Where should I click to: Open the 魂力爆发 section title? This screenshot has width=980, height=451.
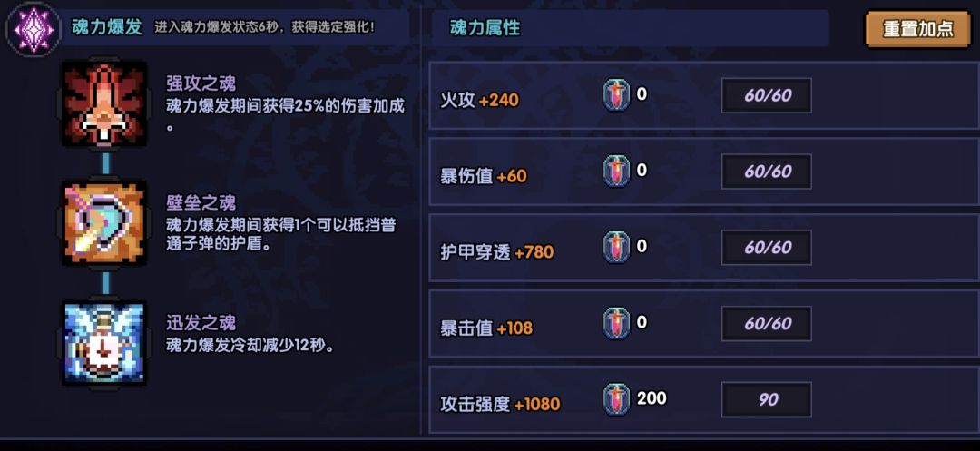tap(107, 27)
